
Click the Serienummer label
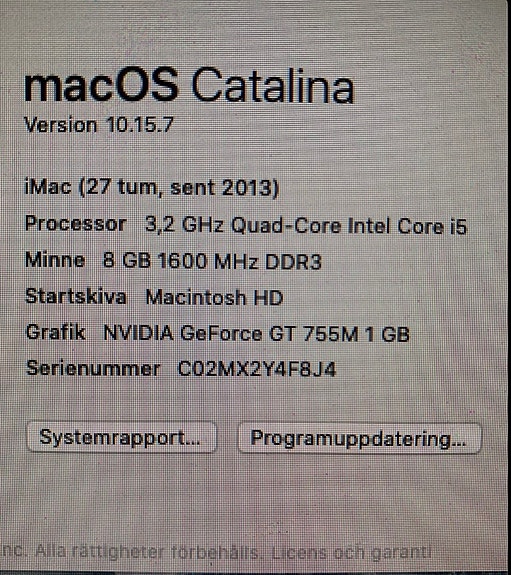click(93, 368)
